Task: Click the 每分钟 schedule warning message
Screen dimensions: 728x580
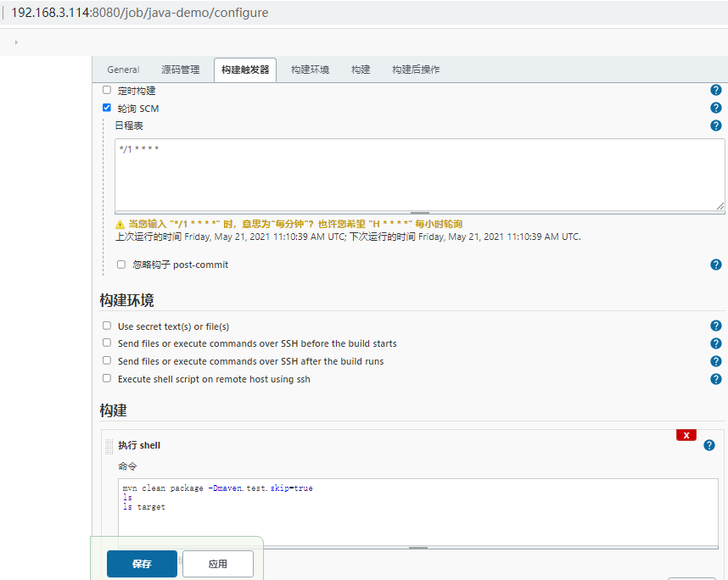Action: point(295,224)
